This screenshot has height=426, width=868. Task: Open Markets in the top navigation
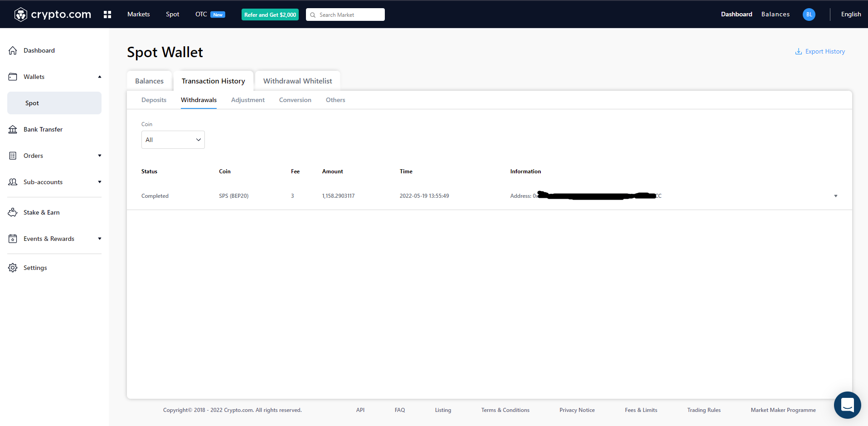(138, 15)
